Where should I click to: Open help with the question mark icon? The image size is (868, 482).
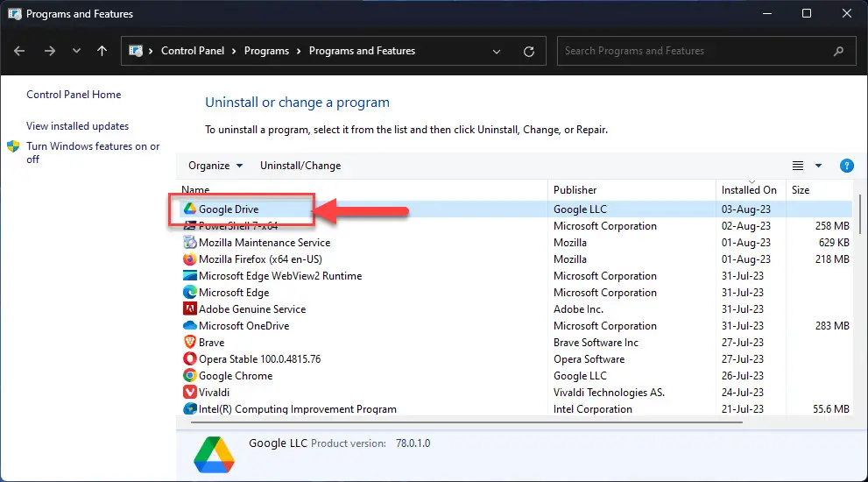pyautogui.click(x=846, y=166)
